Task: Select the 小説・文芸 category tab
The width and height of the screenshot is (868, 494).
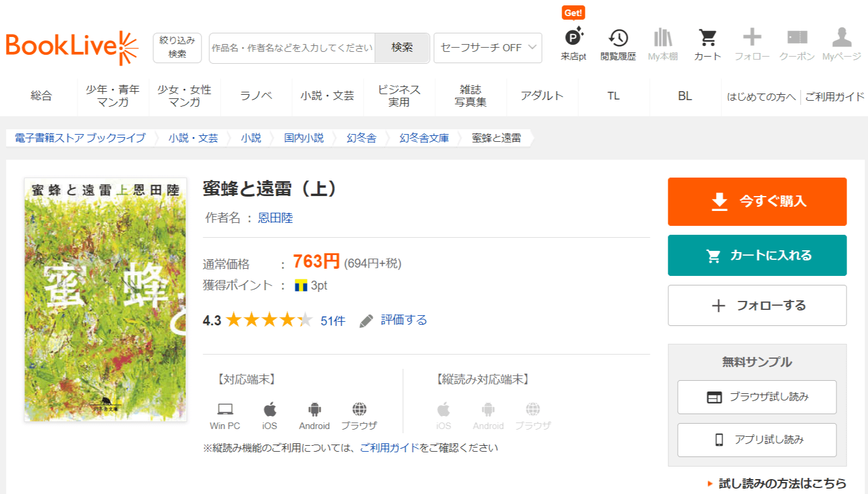Action: 327,95
